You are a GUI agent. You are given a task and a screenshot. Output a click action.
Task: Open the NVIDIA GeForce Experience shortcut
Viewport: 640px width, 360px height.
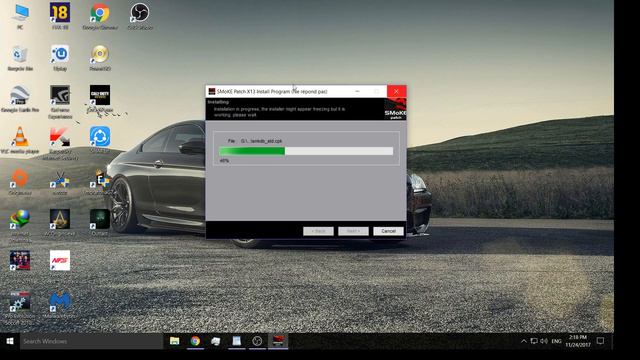pos(60,102)
